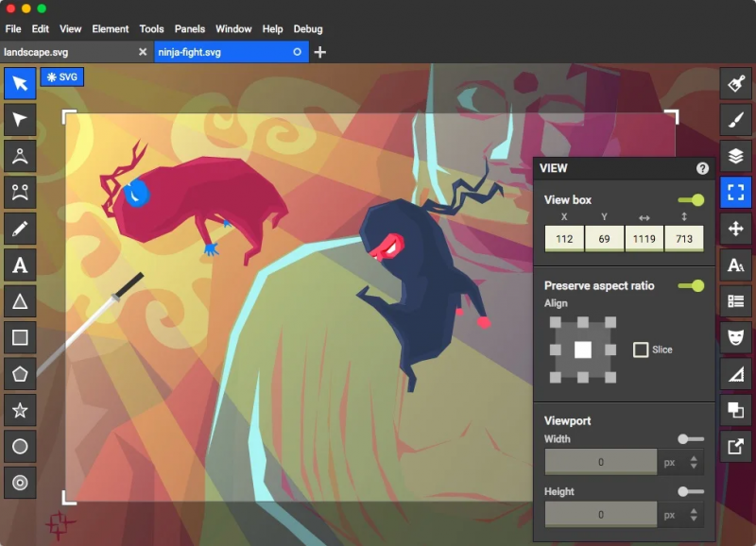
Task: Open the Layers panel
Action: 735,156
